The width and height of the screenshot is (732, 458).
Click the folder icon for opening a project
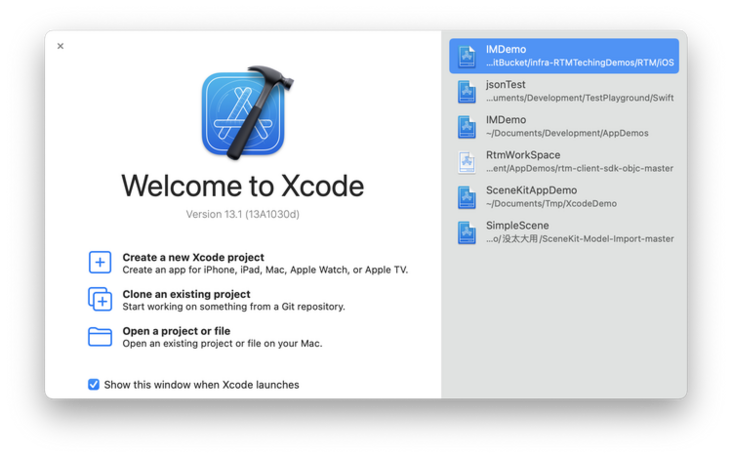pyautogui.click(x=100, y=337)
